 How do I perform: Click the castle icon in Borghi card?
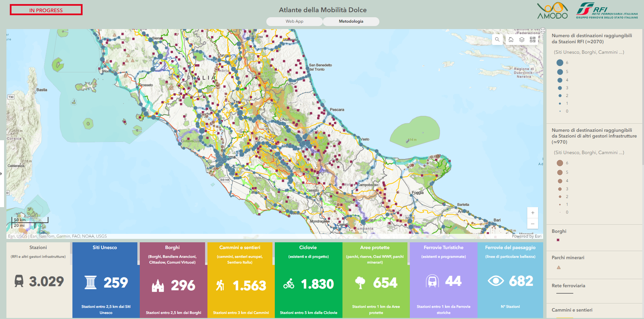(158, 286)
